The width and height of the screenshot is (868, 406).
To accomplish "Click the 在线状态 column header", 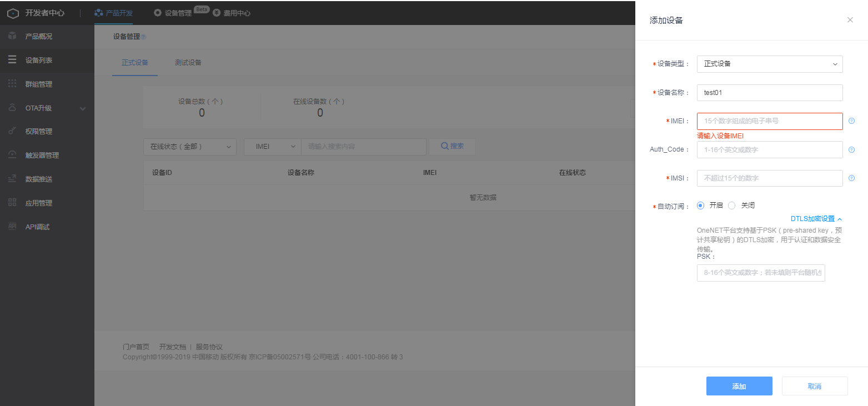I will (572, 173).
